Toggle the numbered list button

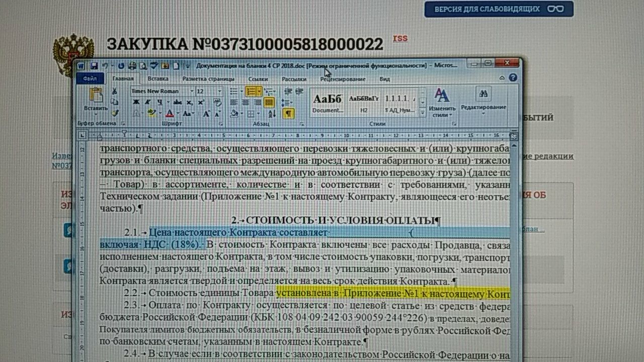tap(251, 91)
